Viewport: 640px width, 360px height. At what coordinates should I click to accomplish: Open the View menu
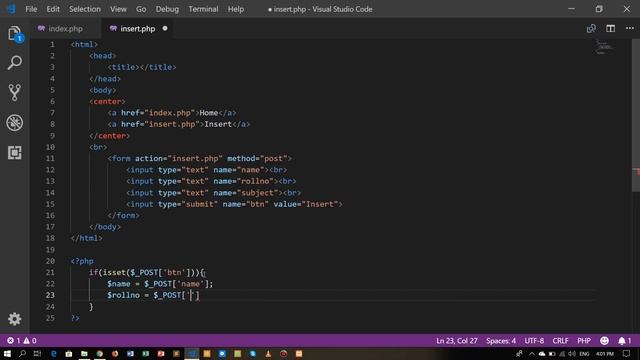pos(118,9)
